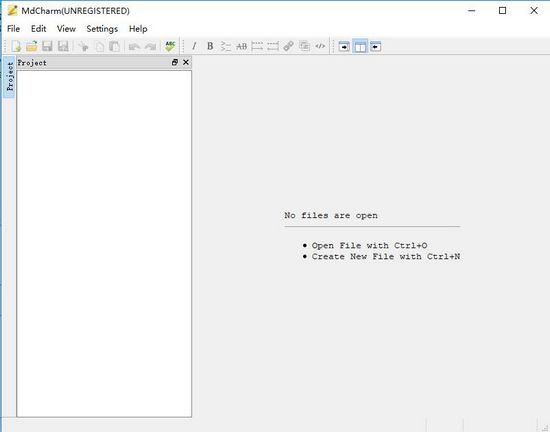Open the View menu

(66, 29)
